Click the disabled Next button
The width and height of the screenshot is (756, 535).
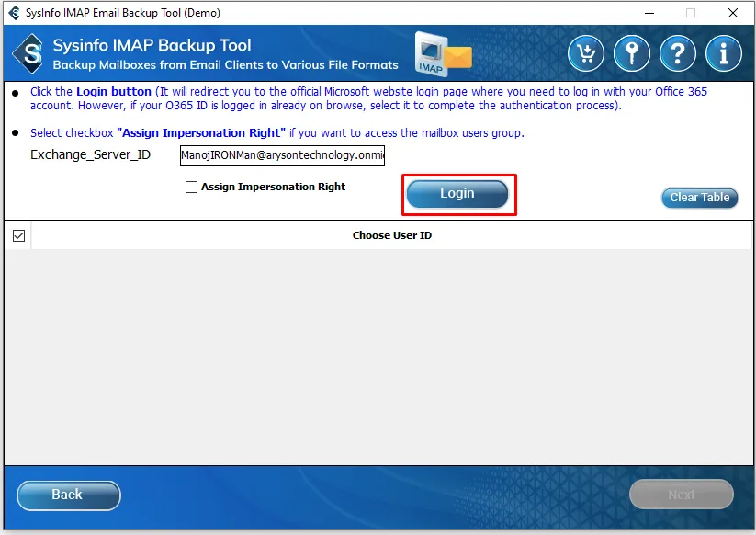682,495
